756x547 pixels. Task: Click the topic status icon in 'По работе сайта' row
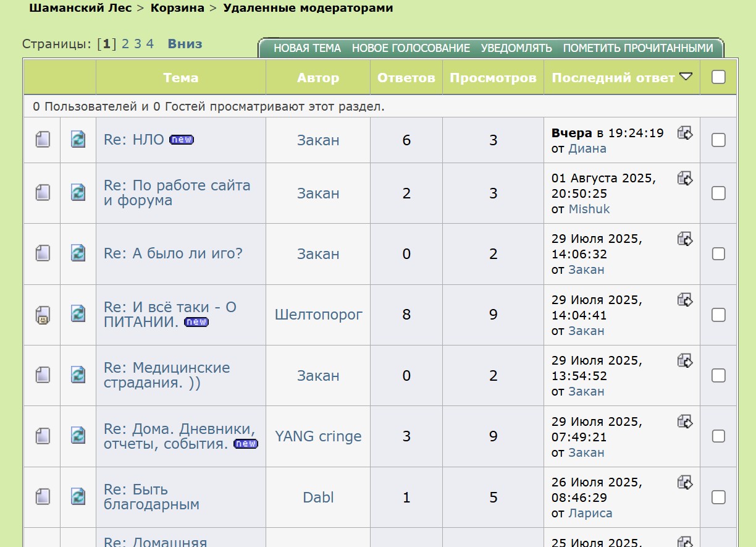click(42, 192)
